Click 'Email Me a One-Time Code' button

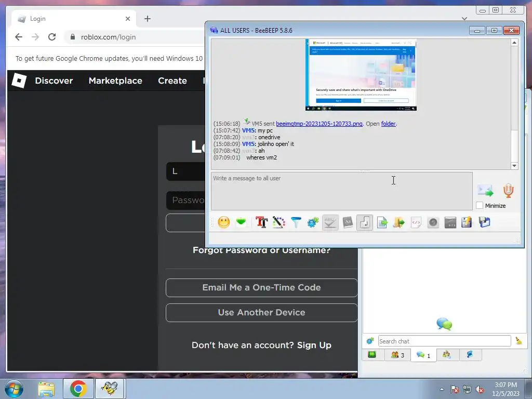[262, 287]
